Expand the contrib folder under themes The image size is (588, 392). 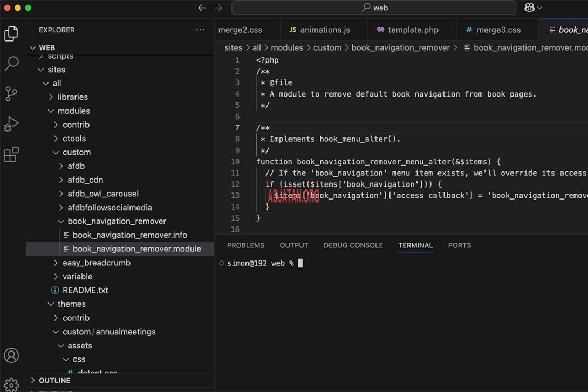[x=76, y=318]
